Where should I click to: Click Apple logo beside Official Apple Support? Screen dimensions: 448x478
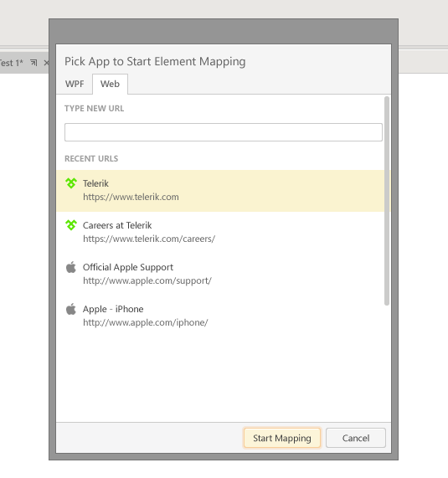pyautogui.click(x=70, y=267)
